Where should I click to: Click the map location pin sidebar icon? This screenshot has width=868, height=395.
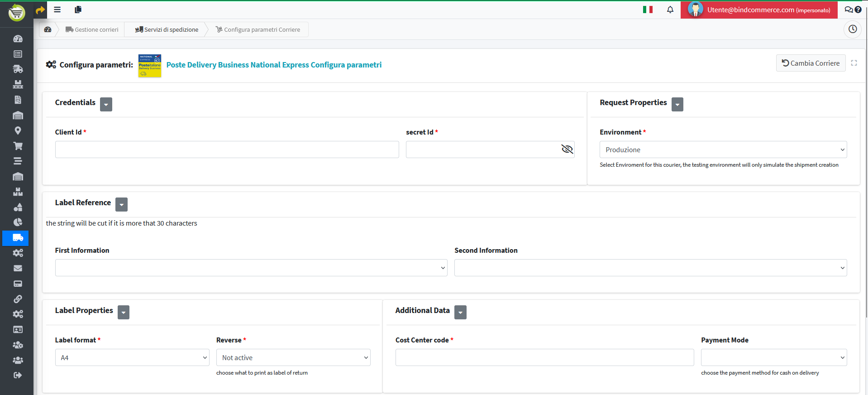(18, 130)
